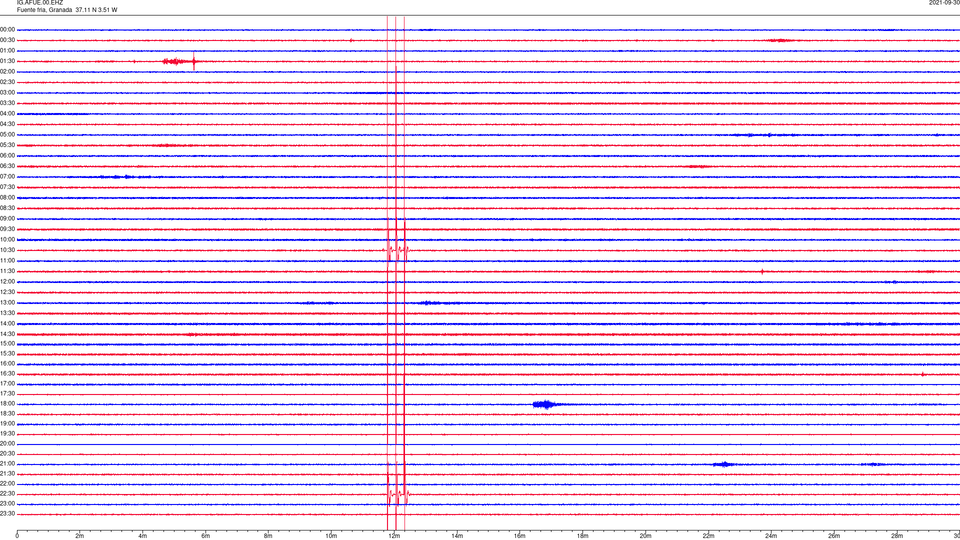Select the 23:00 trace time label

coord(7,503)
